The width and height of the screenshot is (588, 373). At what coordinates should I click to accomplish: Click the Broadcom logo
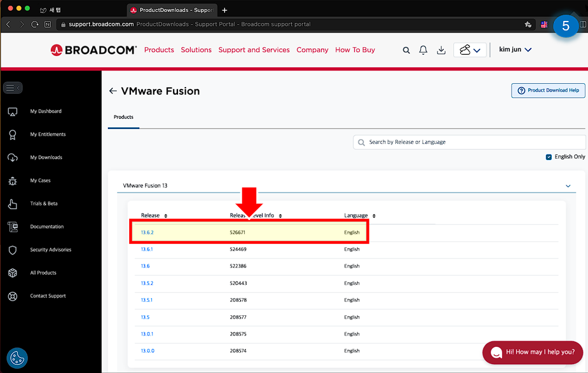(93, 50)
